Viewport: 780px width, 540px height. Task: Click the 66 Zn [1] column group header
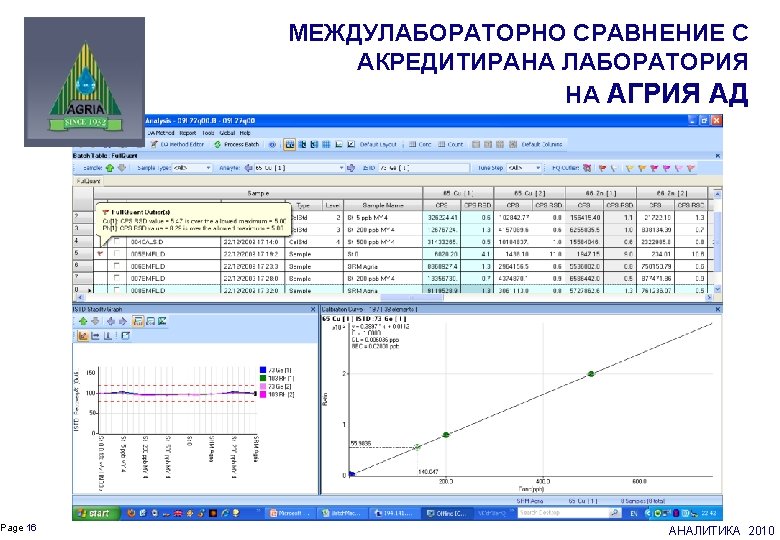[x=600, y=193]
